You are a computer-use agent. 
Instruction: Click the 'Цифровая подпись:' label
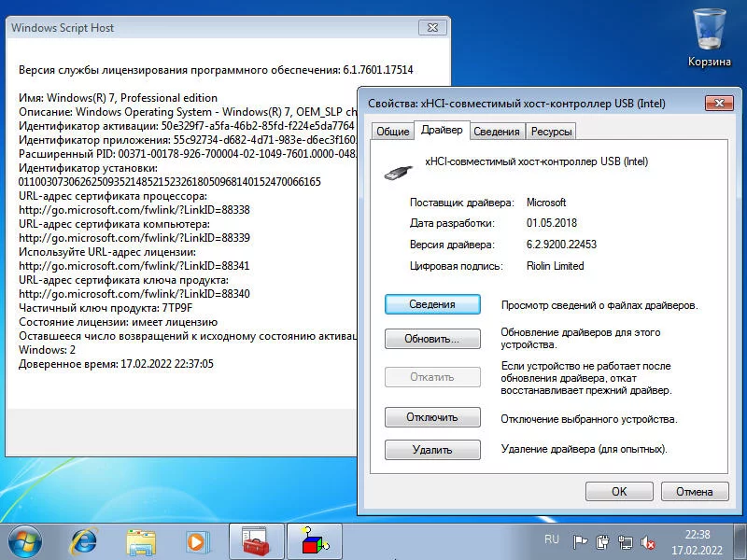456,266
